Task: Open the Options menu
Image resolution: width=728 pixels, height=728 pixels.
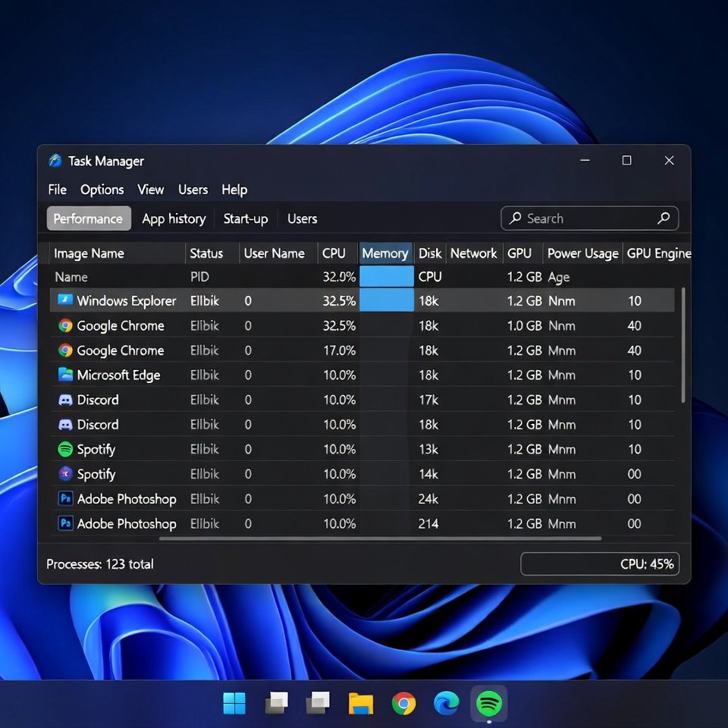Action: 102,190
